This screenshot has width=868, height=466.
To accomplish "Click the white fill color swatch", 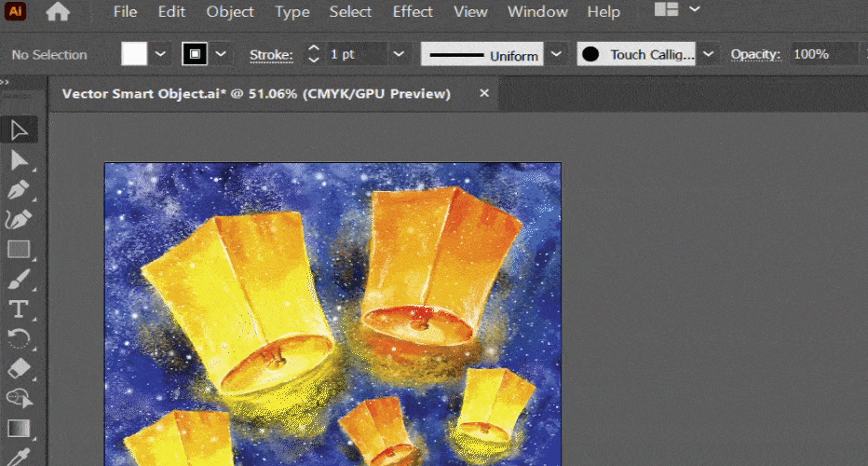I will 135,54.
